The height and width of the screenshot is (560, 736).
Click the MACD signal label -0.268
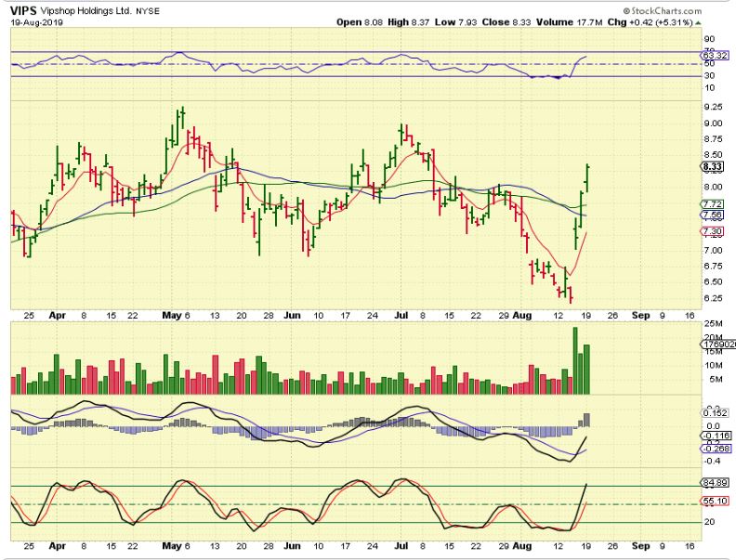[x=716, y=449]
